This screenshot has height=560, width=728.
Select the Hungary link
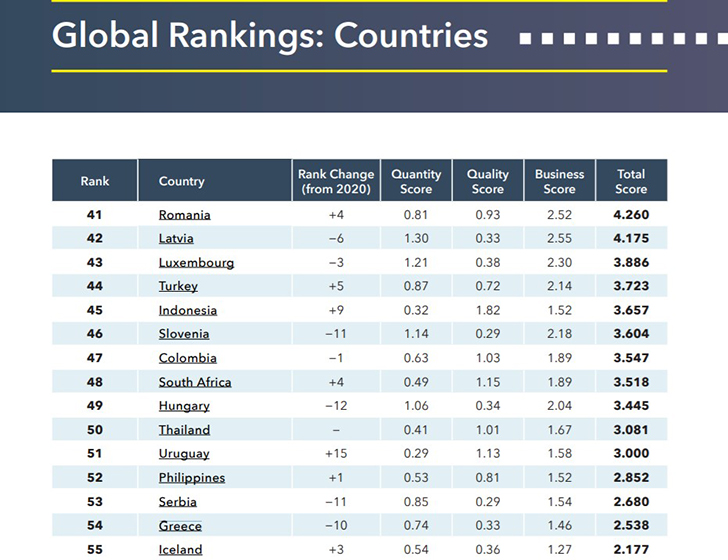click(184, 406)
